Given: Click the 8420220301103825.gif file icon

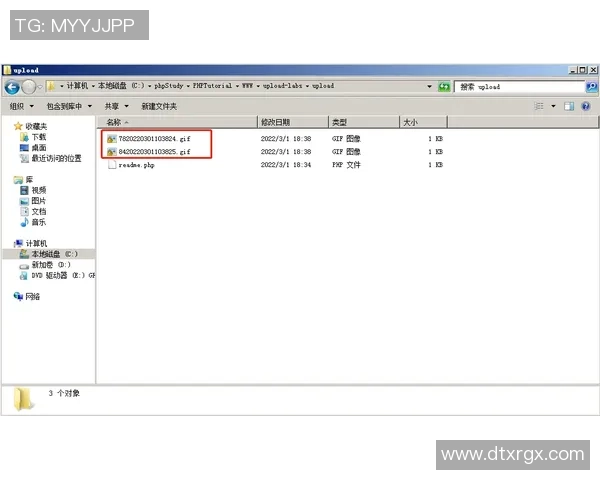Looking at the screenshot, I should (111, 151).
